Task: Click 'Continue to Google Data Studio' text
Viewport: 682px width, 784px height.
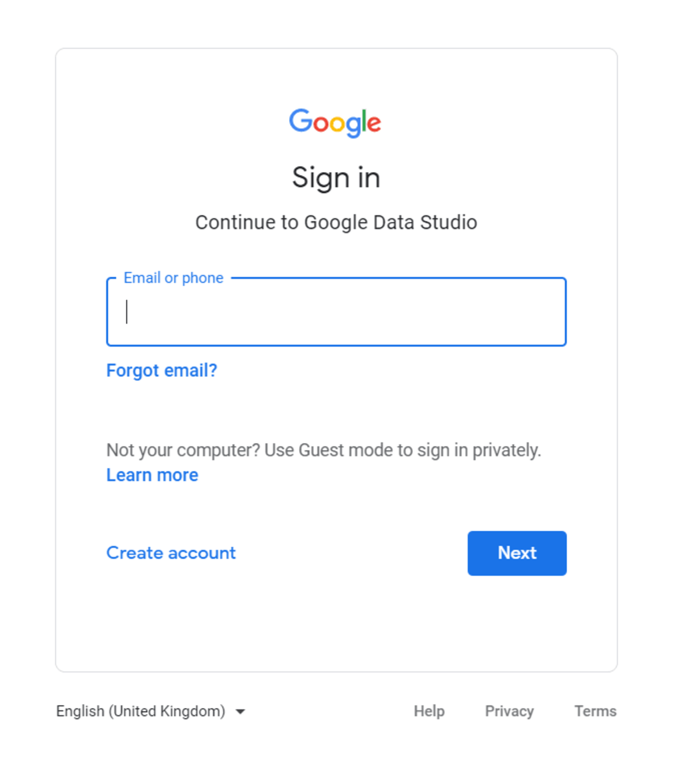Action: (x=335, y=222)
